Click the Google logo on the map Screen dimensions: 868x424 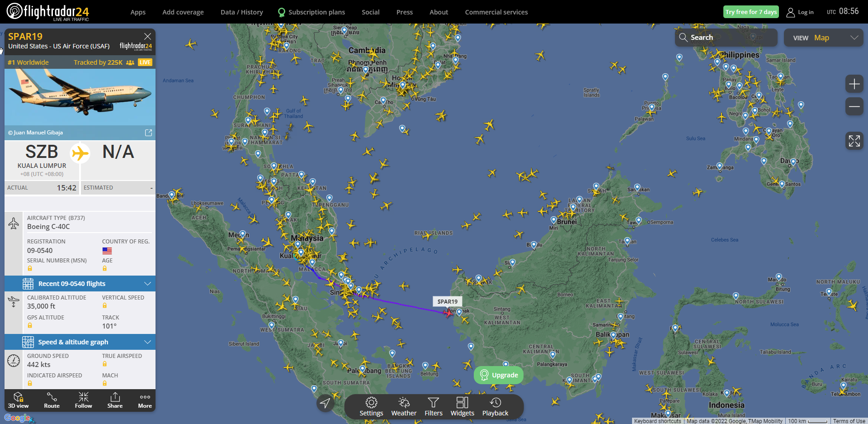click(18, 418)
